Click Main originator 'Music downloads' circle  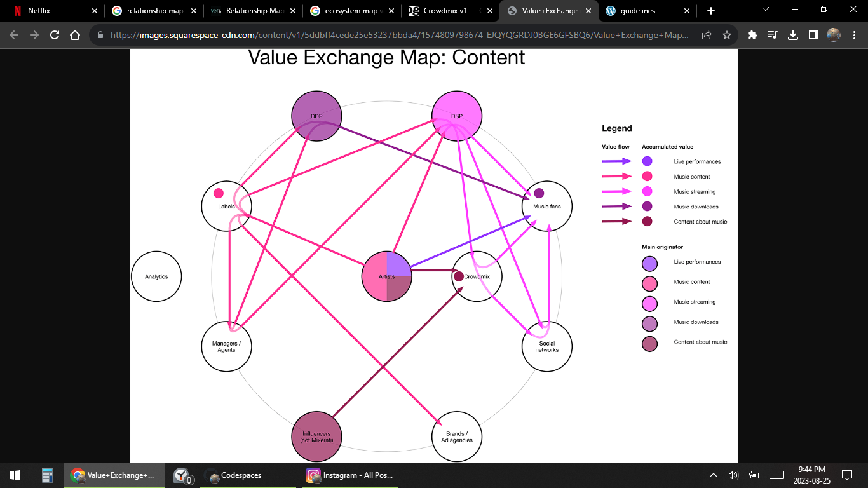tap(649, 323)
